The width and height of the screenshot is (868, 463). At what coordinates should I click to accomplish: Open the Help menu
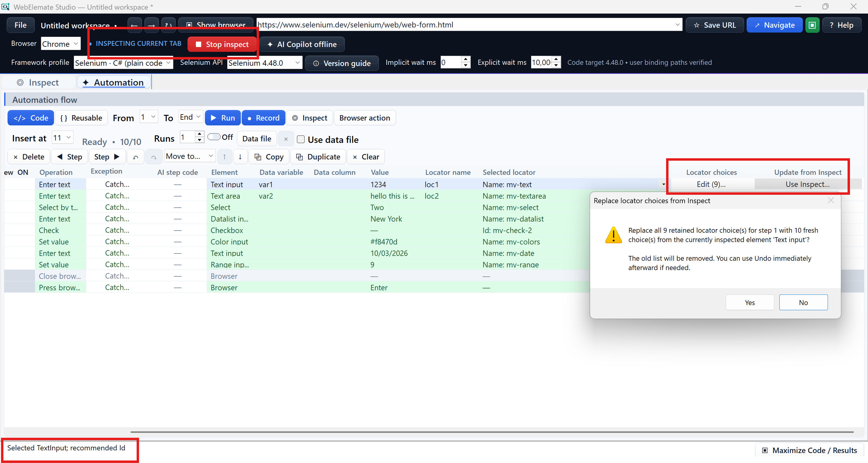coord(841,25)
